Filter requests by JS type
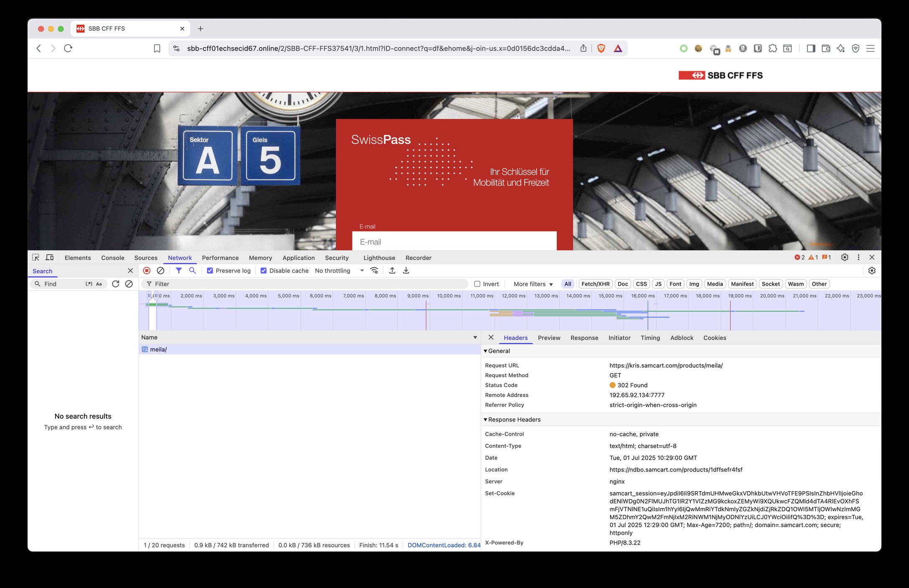909x588 pixels. point(658,284)
